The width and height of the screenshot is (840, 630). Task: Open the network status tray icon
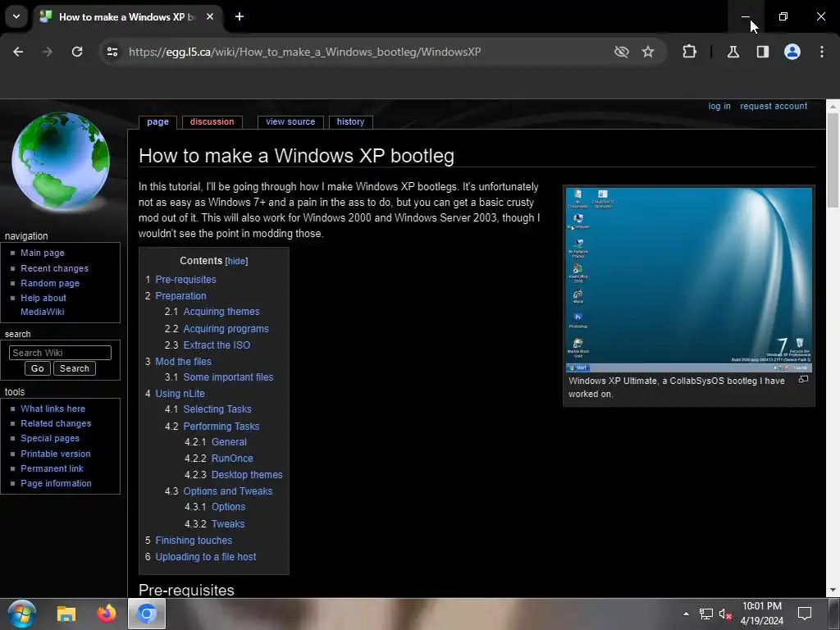(706, 614)
